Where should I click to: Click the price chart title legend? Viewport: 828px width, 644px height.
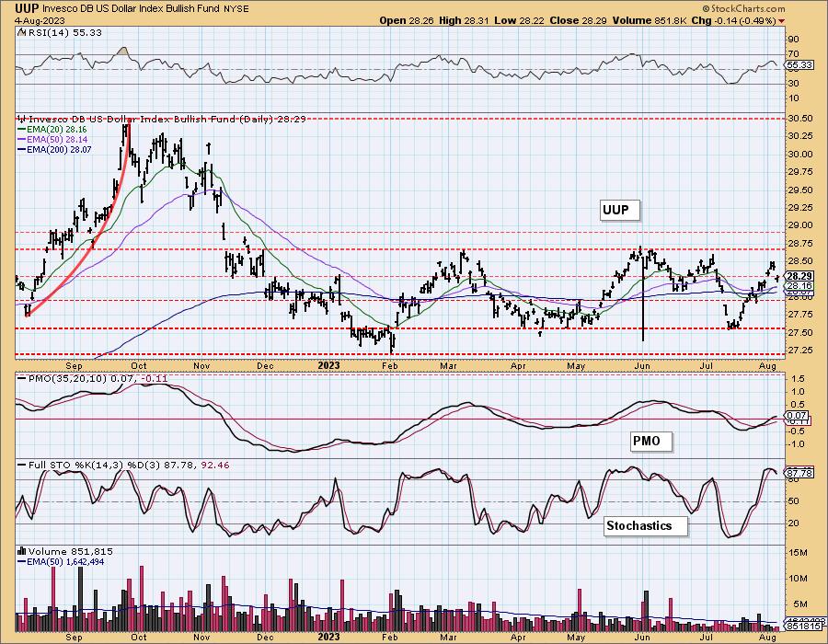[162, 120]
